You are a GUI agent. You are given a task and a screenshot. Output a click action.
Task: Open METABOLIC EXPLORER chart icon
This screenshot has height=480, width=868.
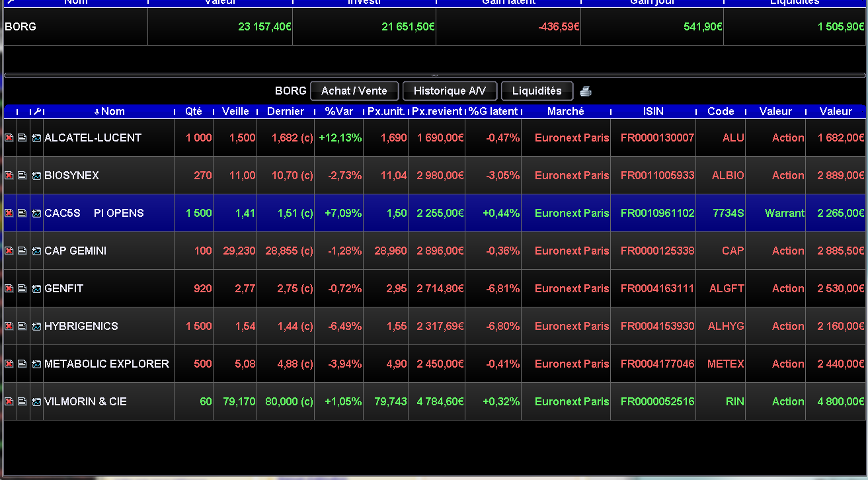pos(36,364)
